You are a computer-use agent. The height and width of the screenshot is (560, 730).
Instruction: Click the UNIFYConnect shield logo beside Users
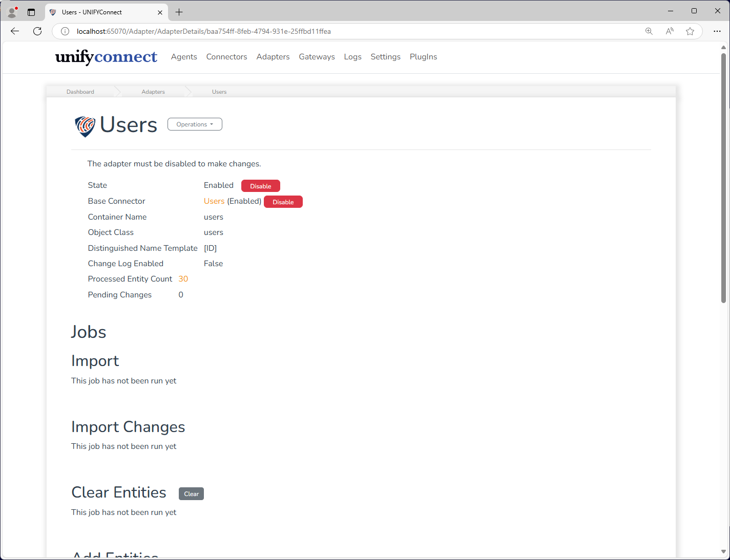point(85,126)
